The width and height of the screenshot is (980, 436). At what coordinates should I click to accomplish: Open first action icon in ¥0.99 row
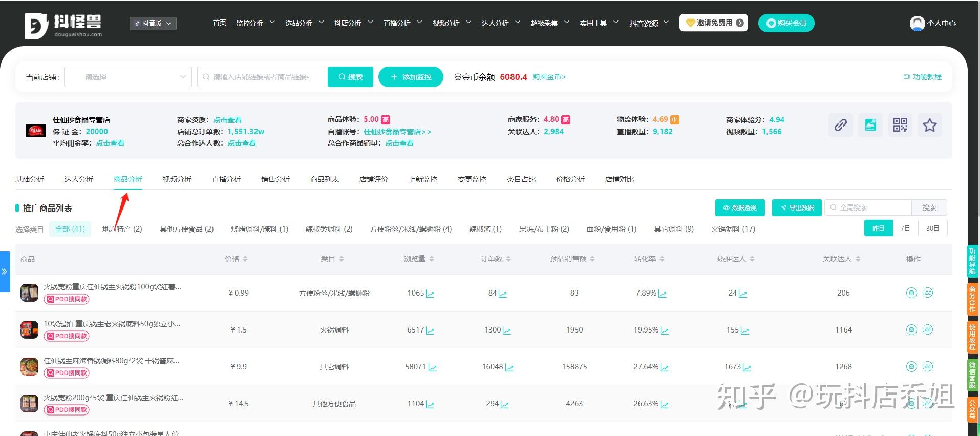point(911,293)
